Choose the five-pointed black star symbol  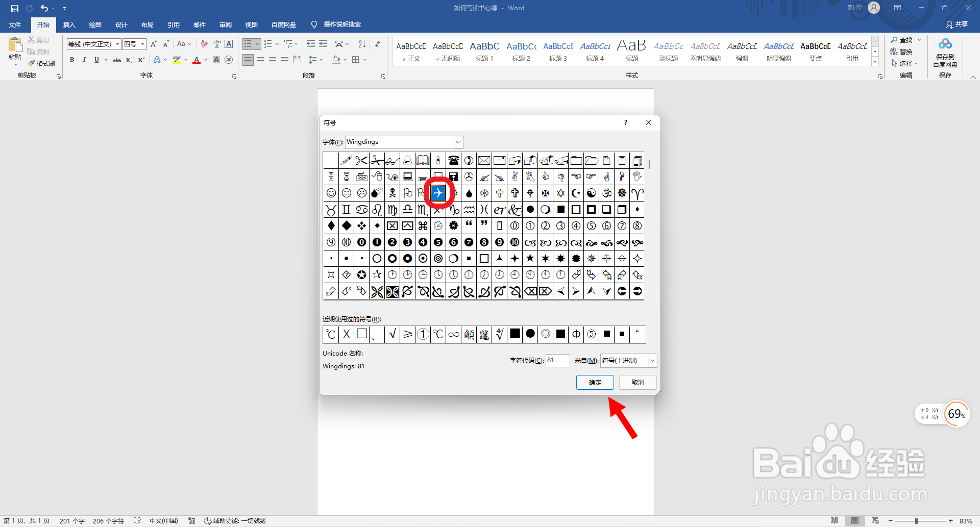coord(530,259)
